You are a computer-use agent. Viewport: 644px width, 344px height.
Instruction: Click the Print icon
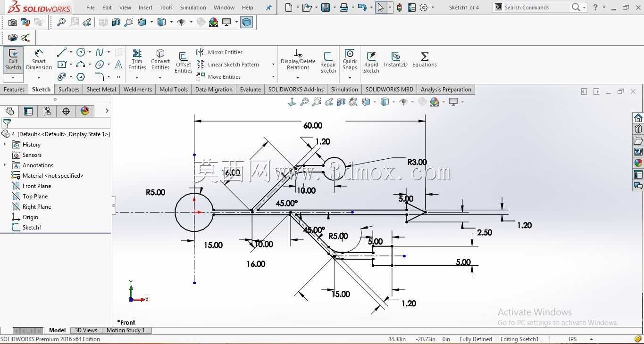click(x=344, y=8)
